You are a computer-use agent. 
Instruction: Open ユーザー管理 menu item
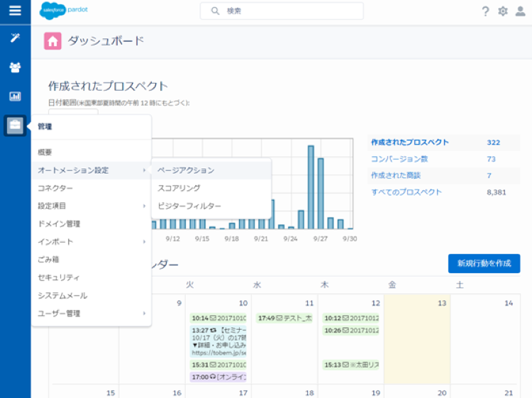pos(92,313)
